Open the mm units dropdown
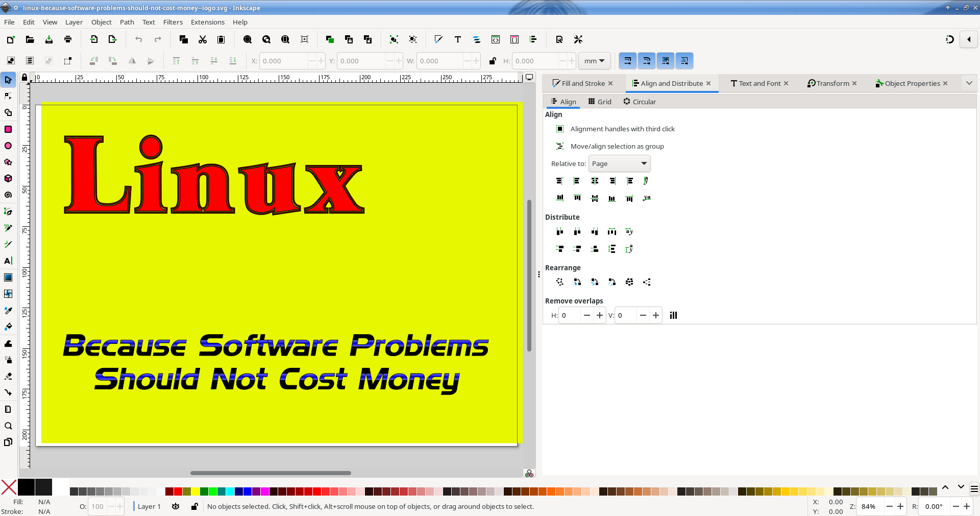Viewport: 980px width, 516px height. pyautogui.click(x=595, y=61)
